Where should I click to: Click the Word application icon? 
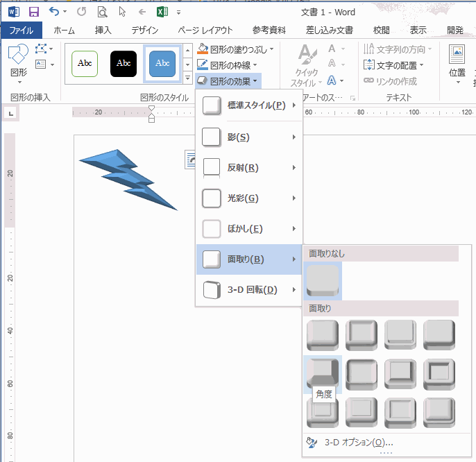pos(14,12)
